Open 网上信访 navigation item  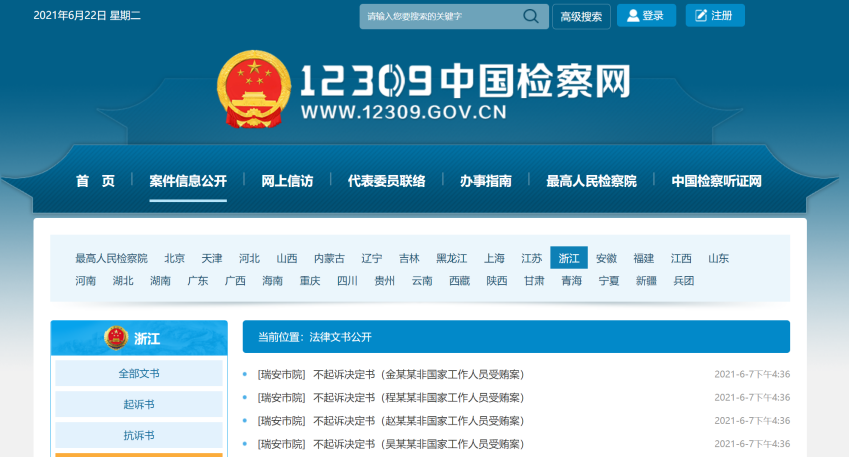287,181
